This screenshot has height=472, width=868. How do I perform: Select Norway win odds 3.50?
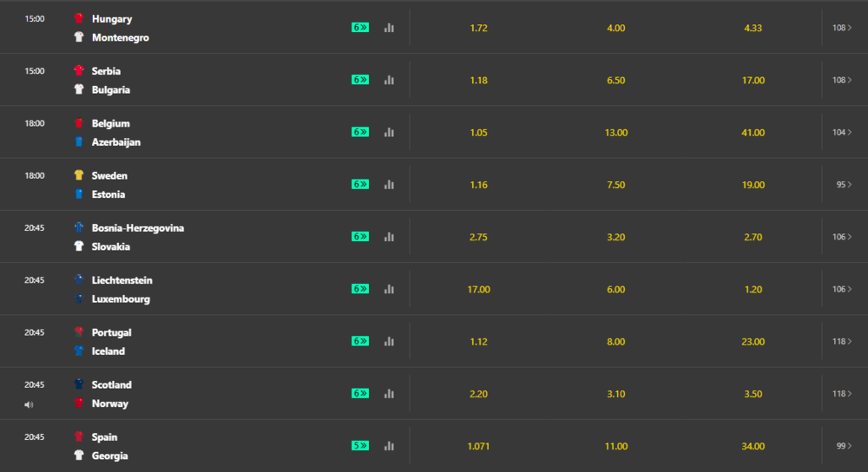[753, 394]
